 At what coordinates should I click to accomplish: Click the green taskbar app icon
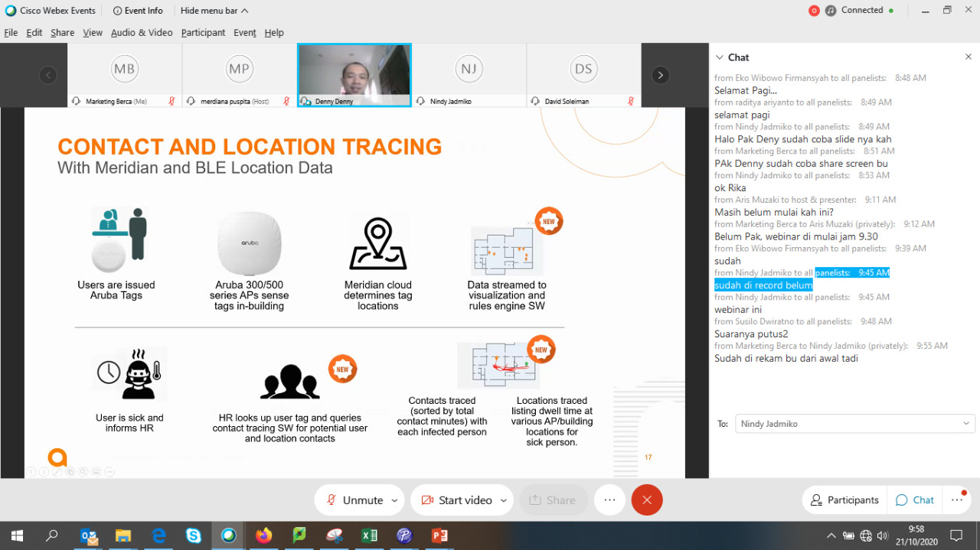point(299,536)
